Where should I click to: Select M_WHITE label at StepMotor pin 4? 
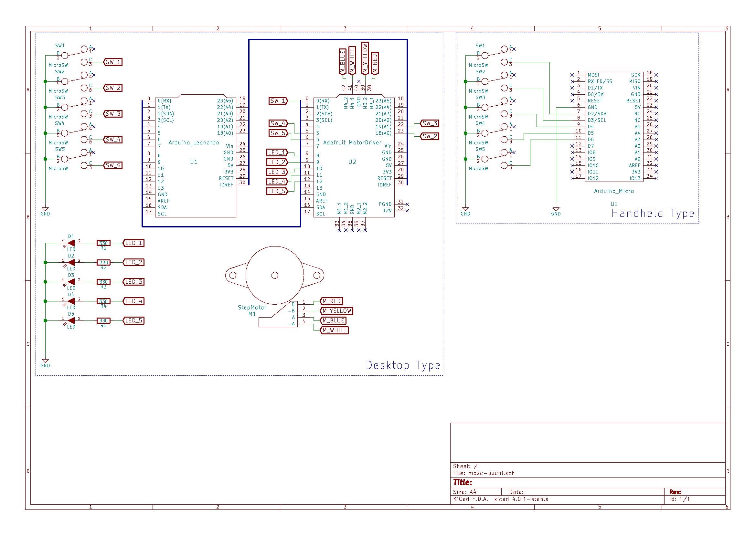334,330
